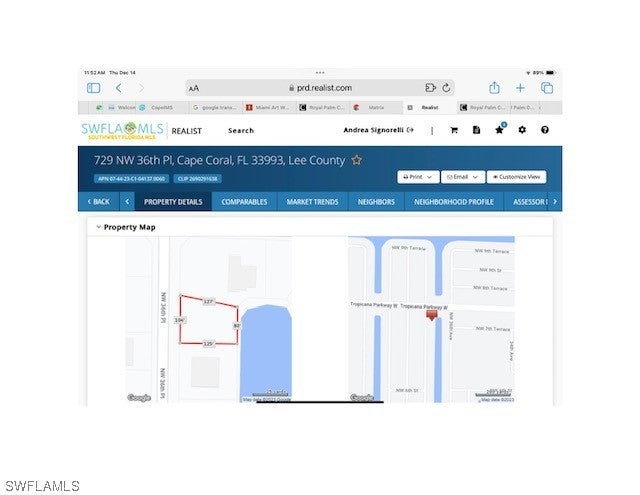Open the document reports icon
Viewport: 640px width, 495px height.
click(x=476, y=130)
